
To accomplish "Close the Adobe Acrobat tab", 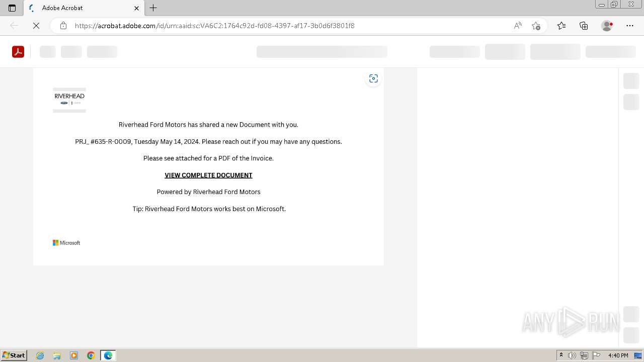I will (x=136, y=8).
